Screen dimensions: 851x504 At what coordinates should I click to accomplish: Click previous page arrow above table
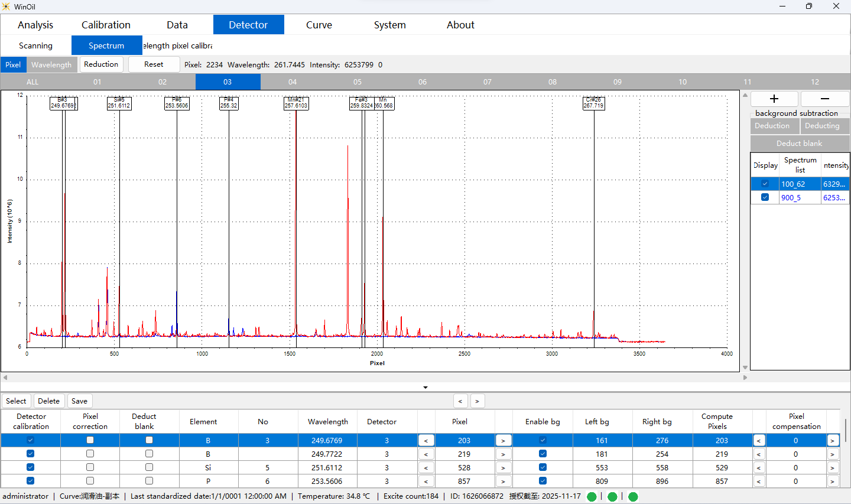[460, 401]
